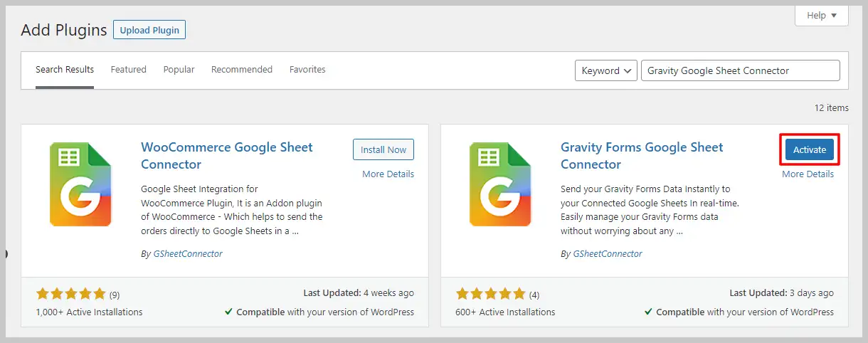This screenshot has height=343, width=868.
Task: Click the Gravity Forms plugin star rating
Action: [490, 293]
